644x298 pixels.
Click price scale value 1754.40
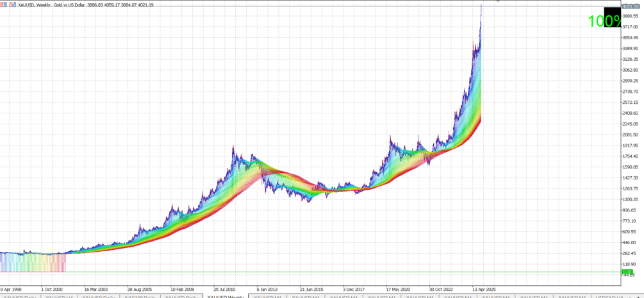point(630,156)
